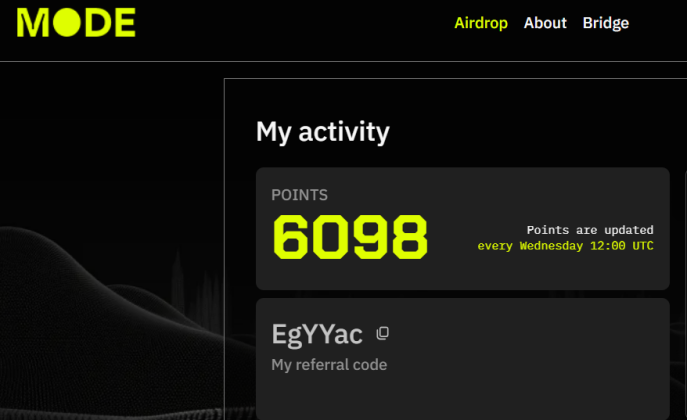Click the letter M in MODE logo
This screenshot has height=420, width=687.
[x=33, y=22]
